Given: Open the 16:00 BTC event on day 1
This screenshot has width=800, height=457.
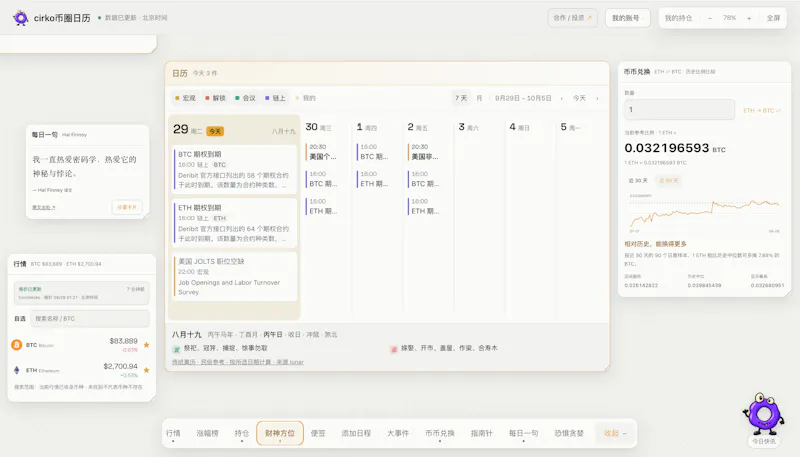Looking at the screenshot, I should pos(375,151).
